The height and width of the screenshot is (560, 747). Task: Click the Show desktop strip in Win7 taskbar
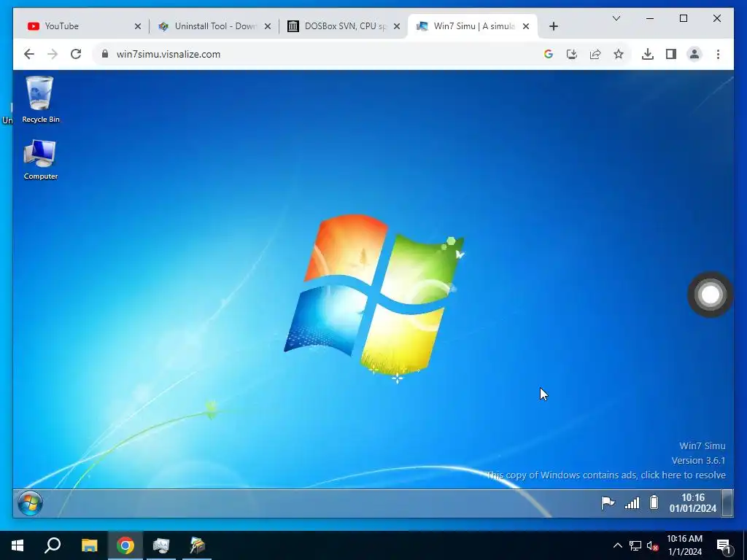(727, 503)
